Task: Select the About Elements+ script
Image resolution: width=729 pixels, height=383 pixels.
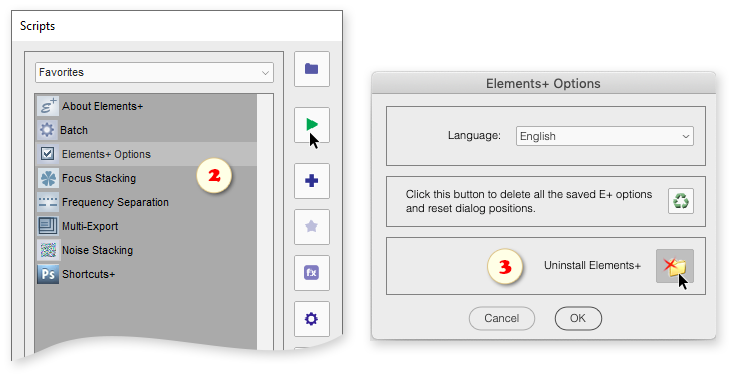Action: [x=146, y=106]
